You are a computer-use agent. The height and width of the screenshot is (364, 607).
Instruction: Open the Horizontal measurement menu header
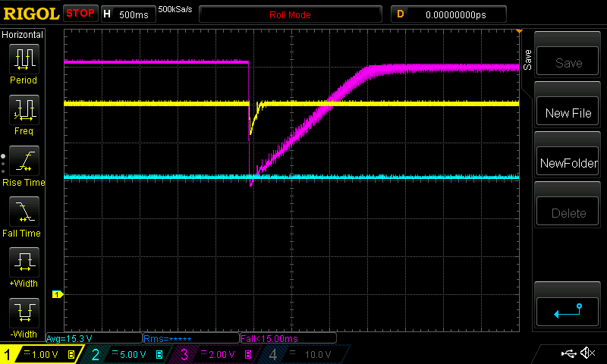click(23, 35)
